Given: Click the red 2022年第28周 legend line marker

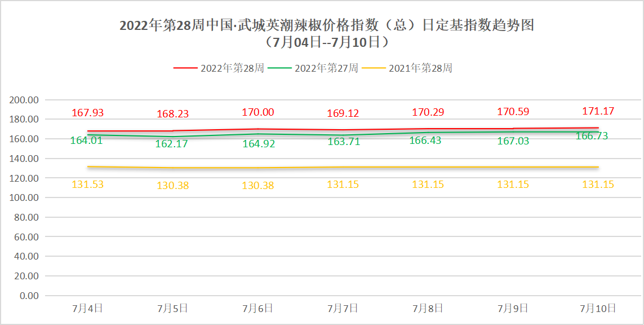Looking at the screenshot, I should [184, 69].
